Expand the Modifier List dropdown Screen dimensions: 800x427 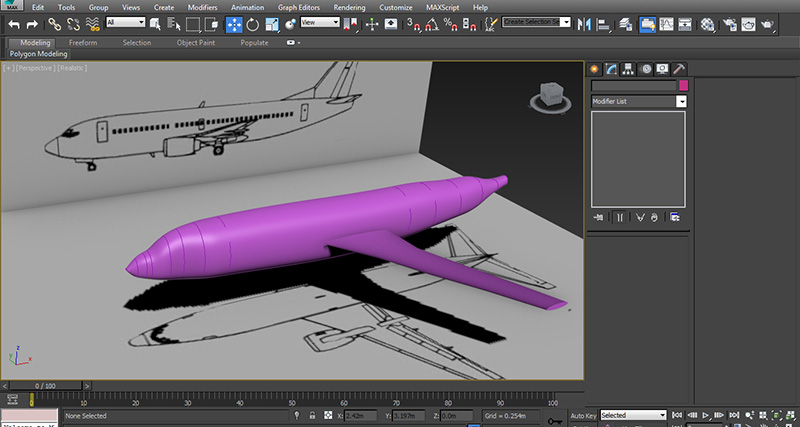639,102
